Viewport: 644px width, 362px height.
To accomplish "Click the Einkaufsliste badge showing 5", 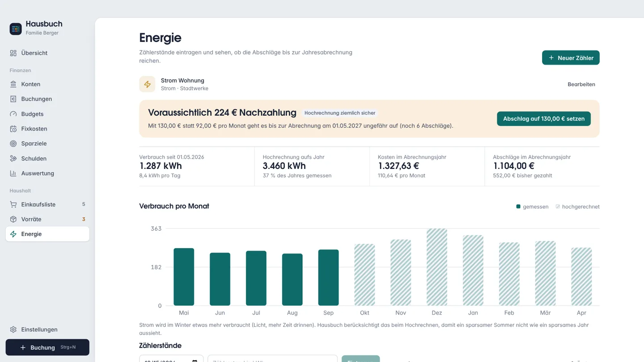I will point(84,204).
